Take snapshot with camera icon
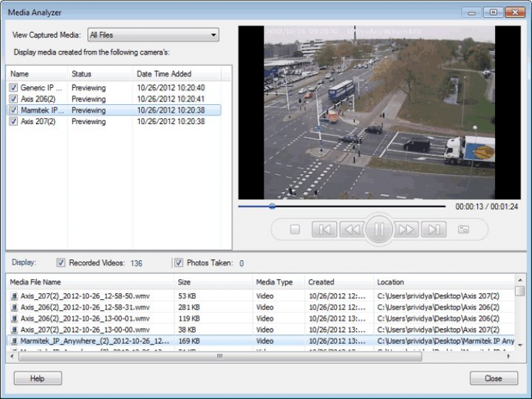This screenshot has height=399, width=532. [463, 230]
